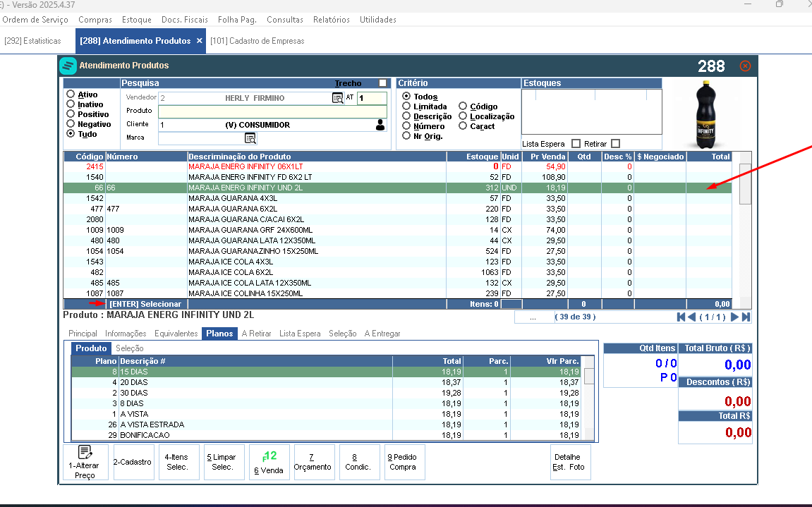Select the Ativo radio option
Viewport: 812px width, 507px height.
pos(71,94)
